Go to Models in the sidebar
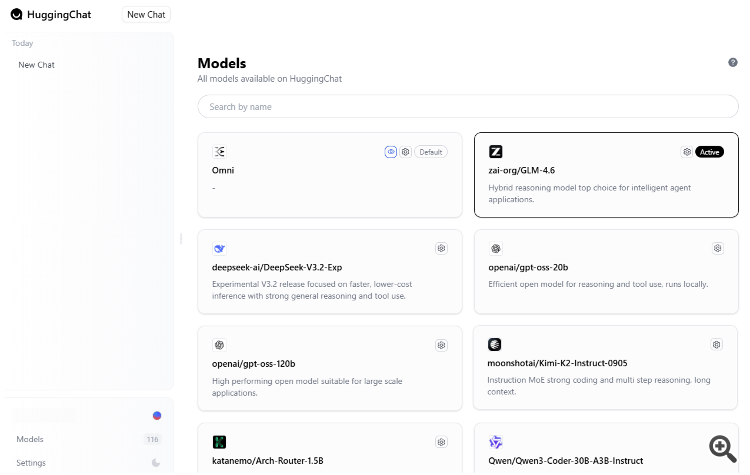750x475 pixels. [x=30, y=439]
